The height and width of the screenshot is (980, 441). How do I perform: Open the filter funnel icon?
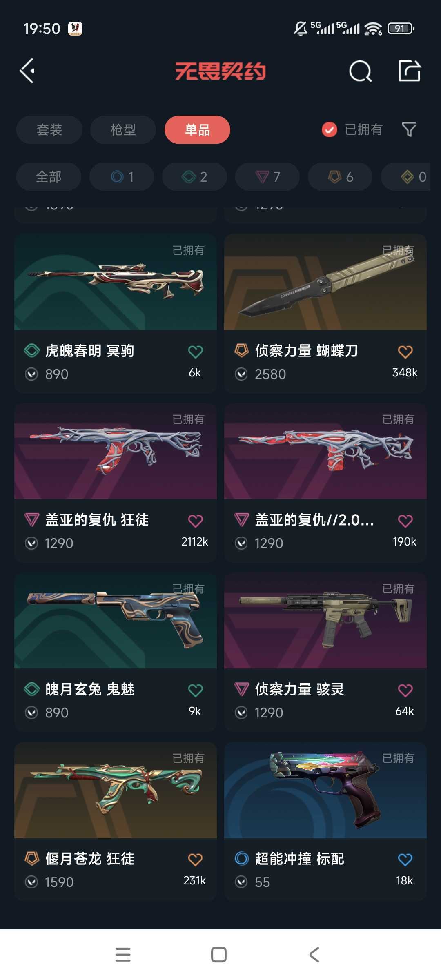click(x=409, y=129)
